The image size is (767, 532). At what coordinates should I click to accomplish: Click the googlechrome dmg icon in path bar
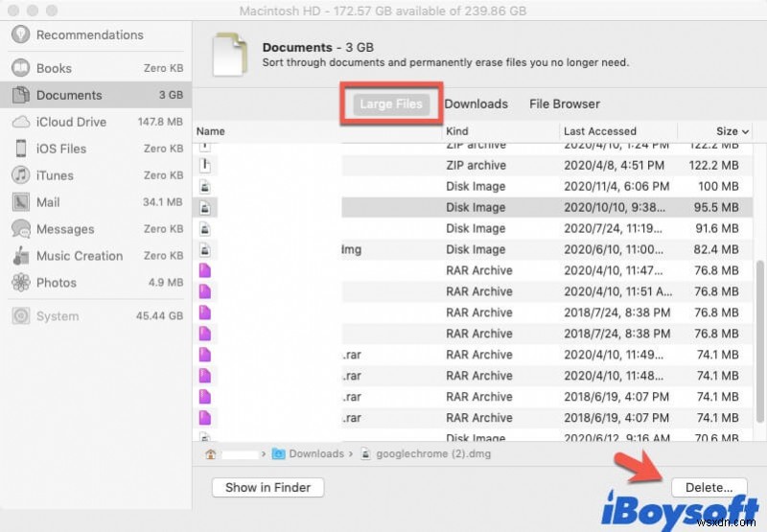pos(365,453)
